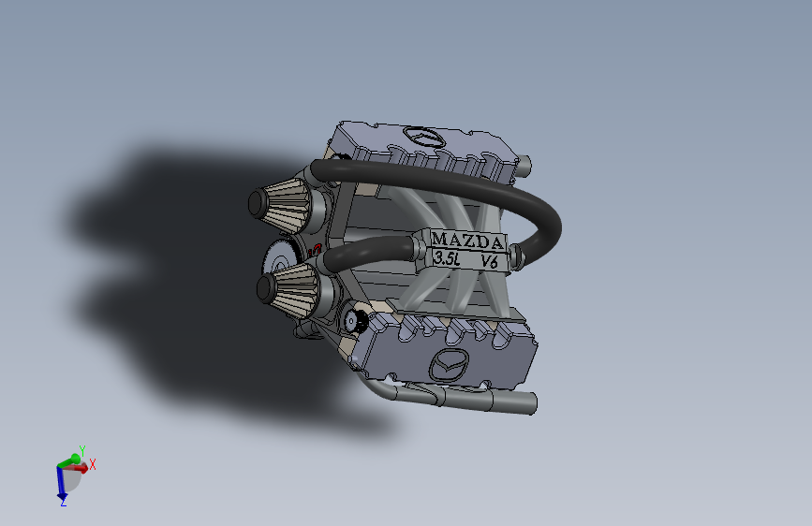The image size is (812, 526).
Task: Click the red X axis of the orientation triad
Action: coord(78,468)
